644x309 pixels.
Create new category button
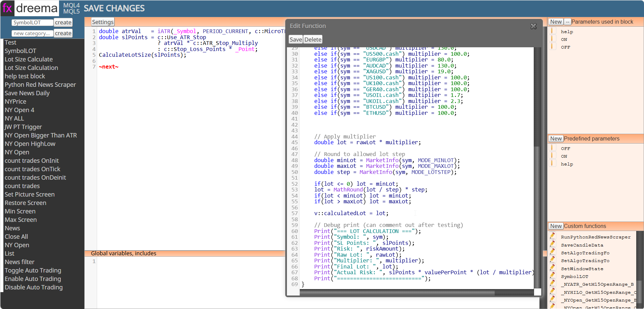pyautogui.click(x=63, y=33)
